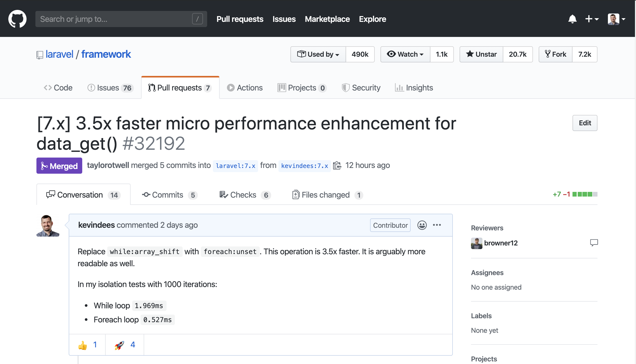Open the GitHub home logo
Image resolution: width=636 pixels, height=364 pixels.
click(x=17, y=19)
